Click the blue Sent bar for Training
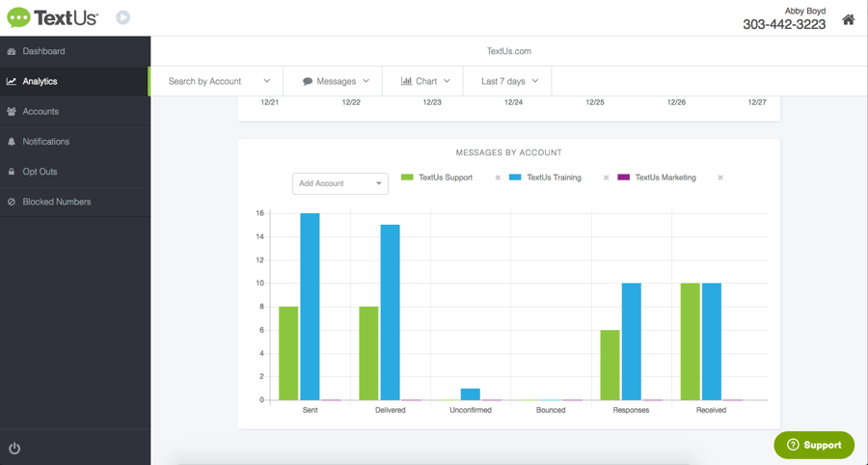The height and width of the screenshot is (465, 868). click(x=310, y=307)
